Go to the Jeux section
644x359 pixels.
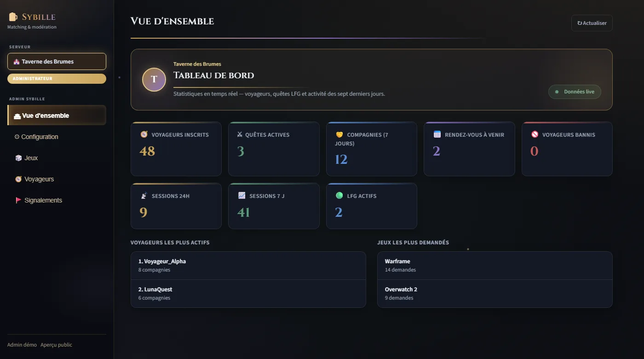click(57, 158)
